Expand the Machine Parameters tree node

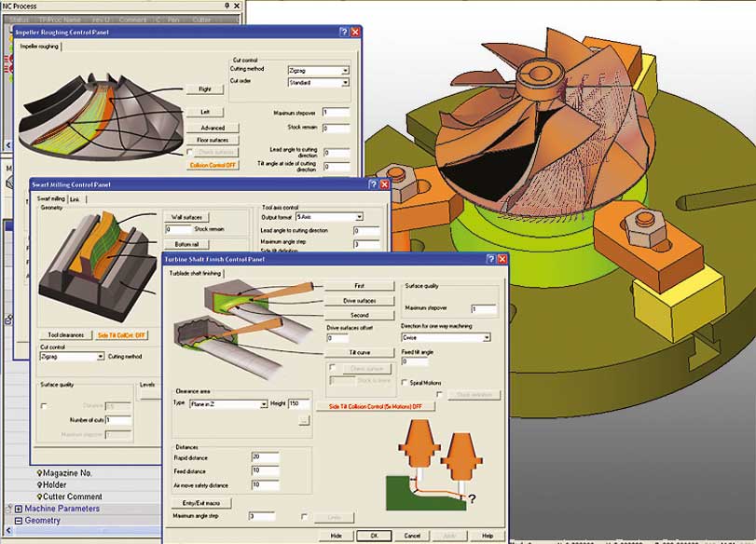[18, 509]
